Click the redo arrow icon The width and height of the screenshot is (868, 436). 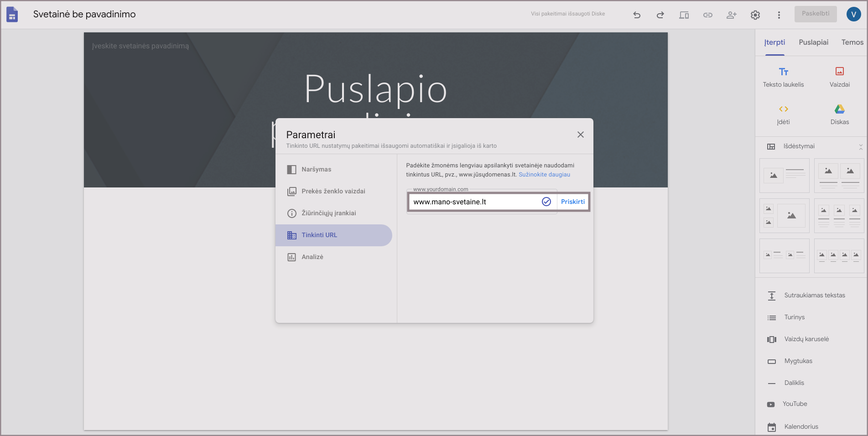[x=660, y=15]
